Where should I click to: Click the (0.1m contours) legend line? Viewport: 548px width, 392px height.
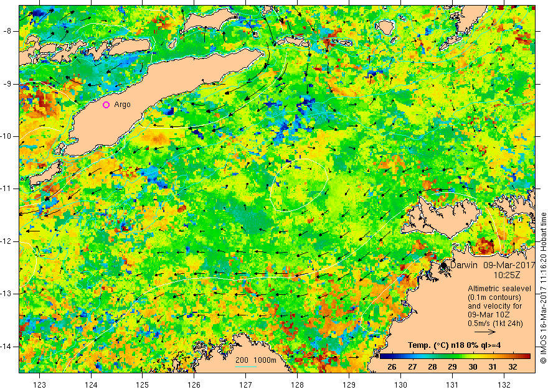click(x=494, y=297)
